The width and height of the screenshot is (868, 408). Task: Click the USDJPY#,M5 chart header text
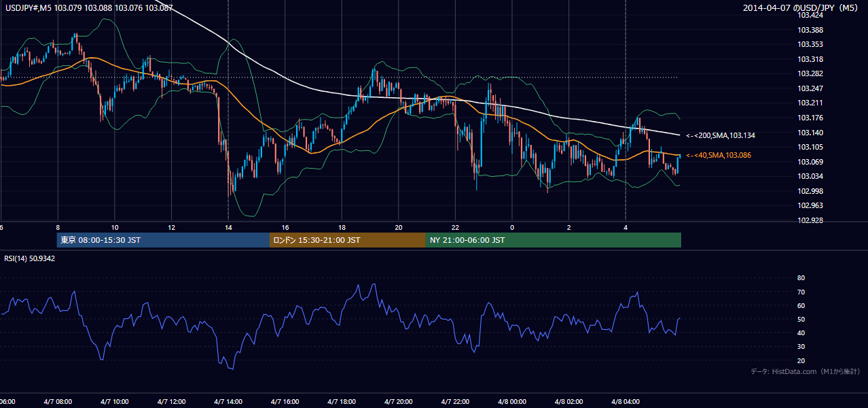(x=88, y=8)
